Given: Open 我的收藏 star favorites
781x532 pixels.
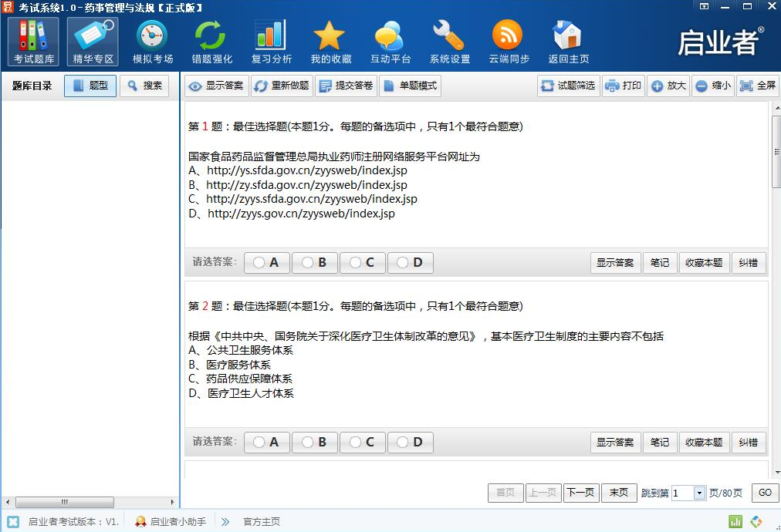Looking at the screenshot, I should [x=330, y=42].
